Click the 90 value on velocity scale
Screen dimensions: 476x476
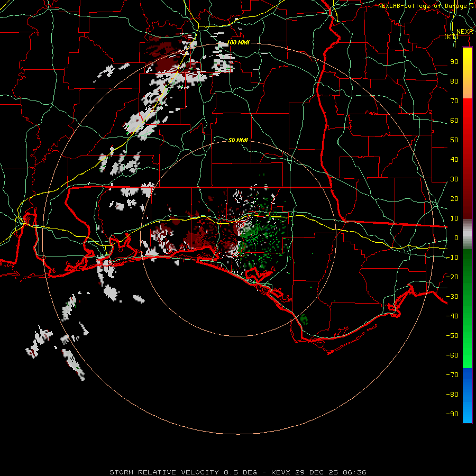(454, 62)
